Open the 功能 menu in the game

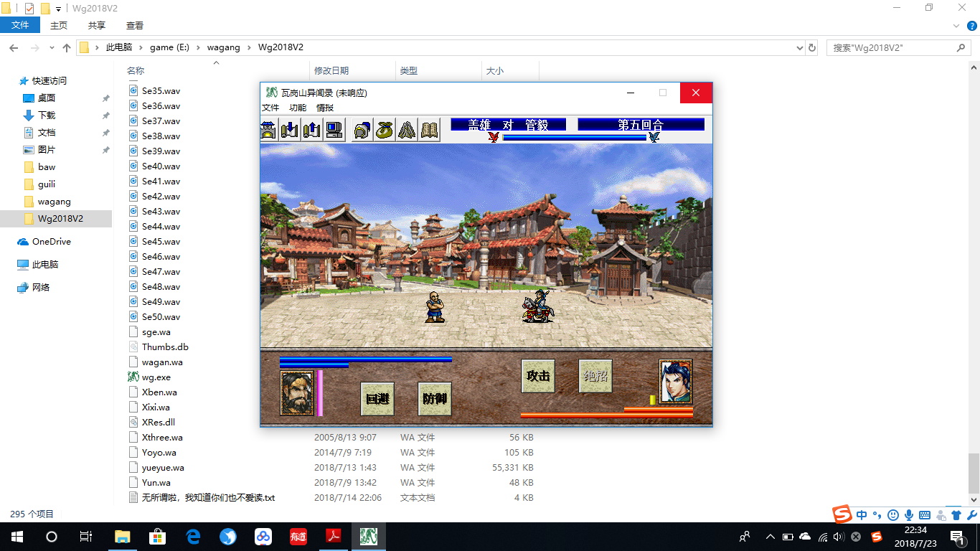pyautogui.click(x=298, y=108)
